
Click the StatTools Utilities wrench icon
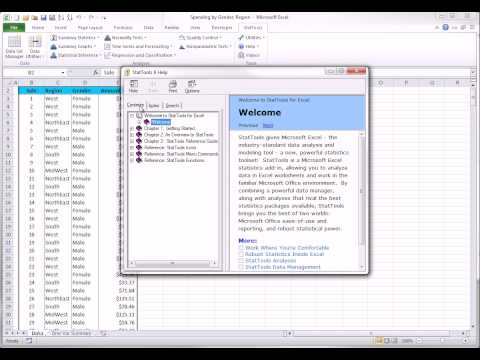pos(241,38)
